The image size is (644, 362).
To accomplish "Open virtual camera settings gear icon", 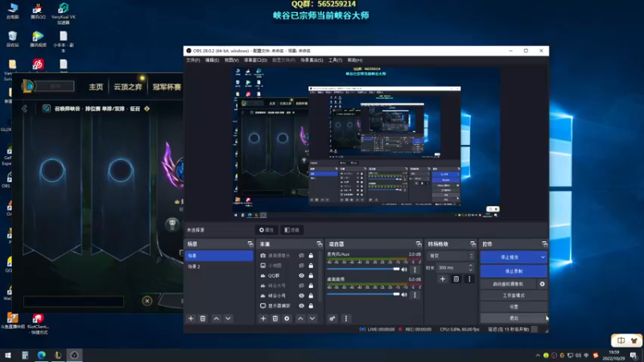I will pyautogui.click(x=542, y=284).
